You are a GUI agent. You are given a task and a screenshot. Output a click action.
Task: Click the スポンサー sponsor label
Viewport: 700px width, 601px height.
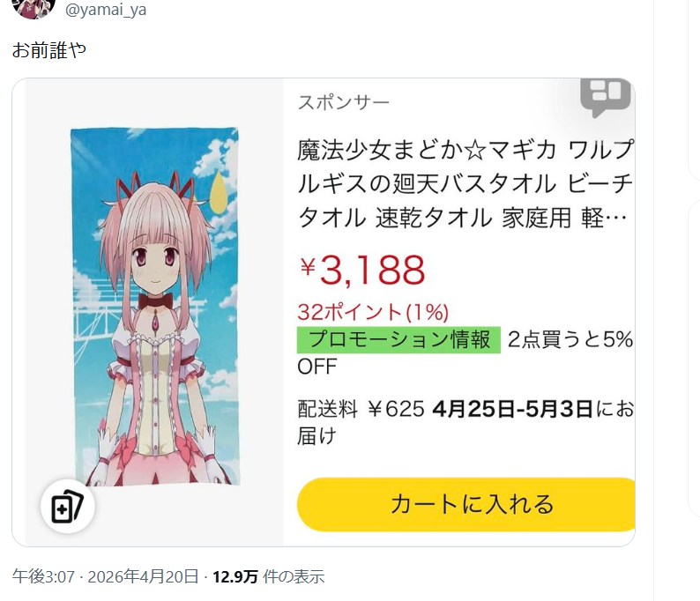pos(344,102)
